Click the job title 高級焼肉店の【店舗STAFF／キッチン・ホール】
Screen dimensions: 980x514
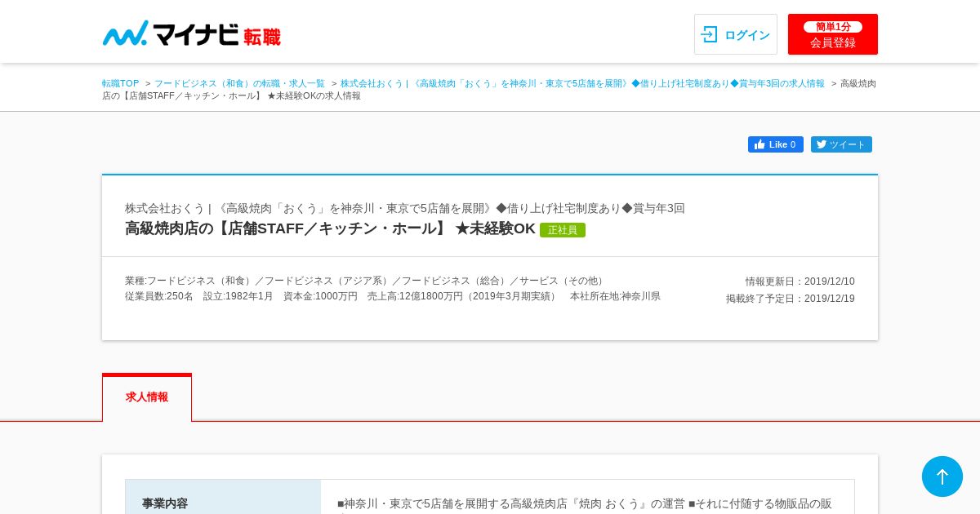[330, 228]
